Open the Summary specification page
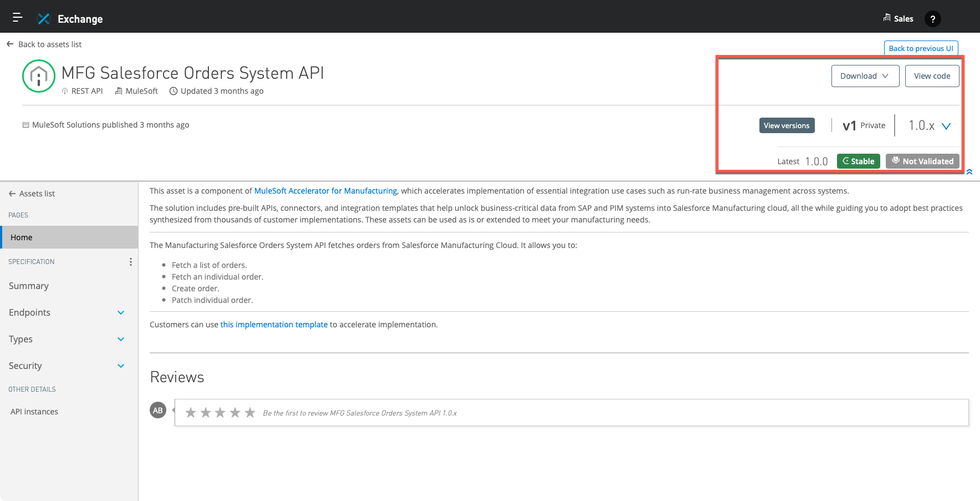 pyautogui.click(x=29, y=286)
